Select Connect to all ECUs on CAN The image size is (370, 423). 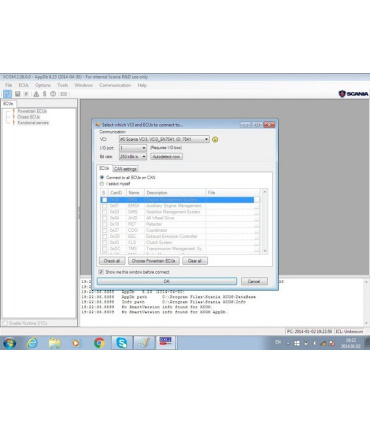click(x=128, y=177)
